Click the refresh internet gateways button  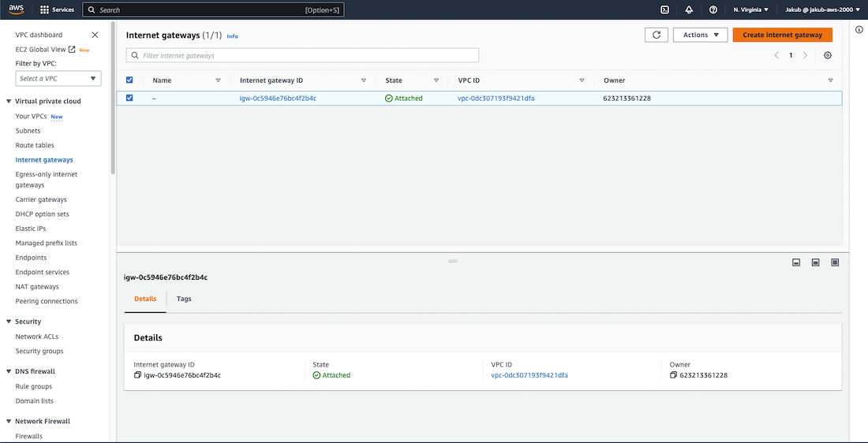[657, 35]
